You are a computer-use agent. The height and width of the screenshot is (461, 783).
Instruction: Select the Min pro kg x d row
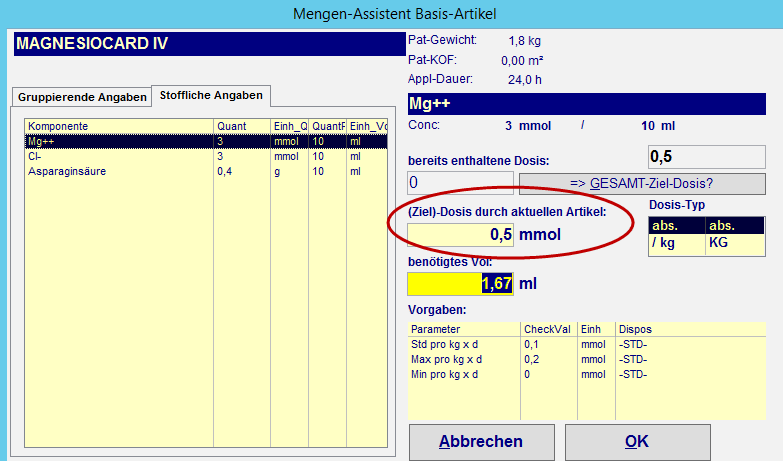(x=587, y=374)
